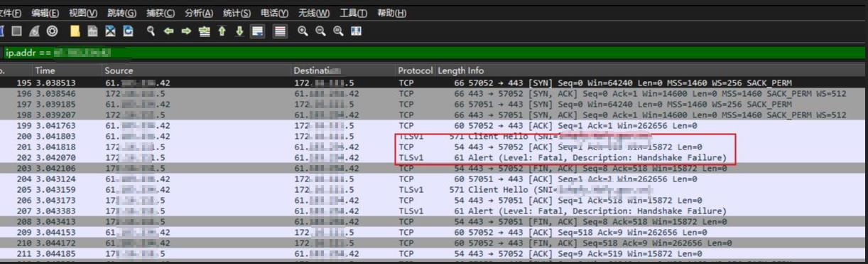868x264 pixels.
Task: Open the go to specific packet tool
Action: (205, 31)
